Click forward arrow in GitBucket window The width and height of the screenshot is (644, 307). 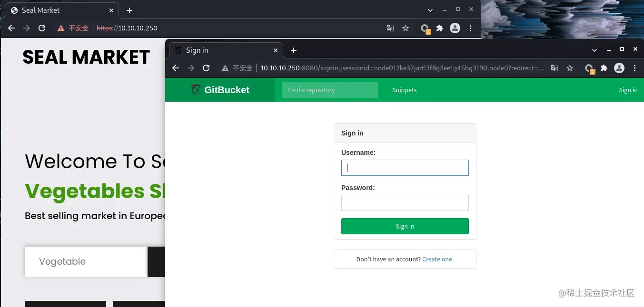[x=191, y=68]
